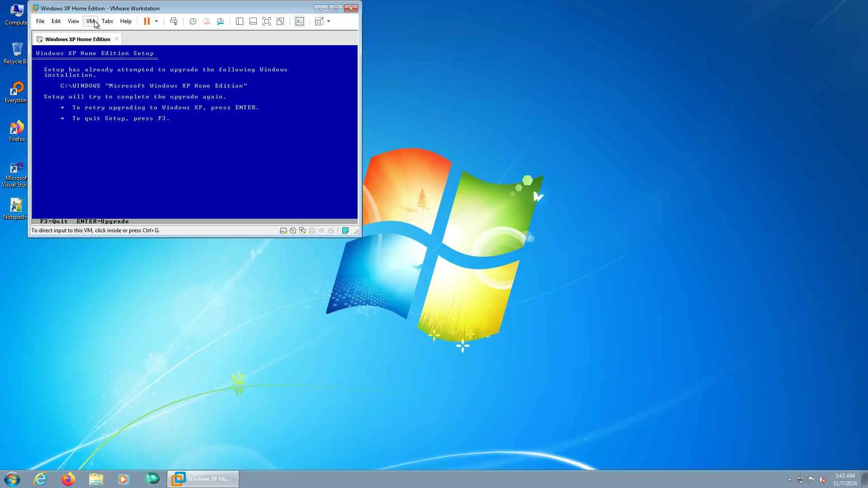Open the VM menu
Image resolution: width=868 pixels, height=488 pixels.
click(90, 21)
